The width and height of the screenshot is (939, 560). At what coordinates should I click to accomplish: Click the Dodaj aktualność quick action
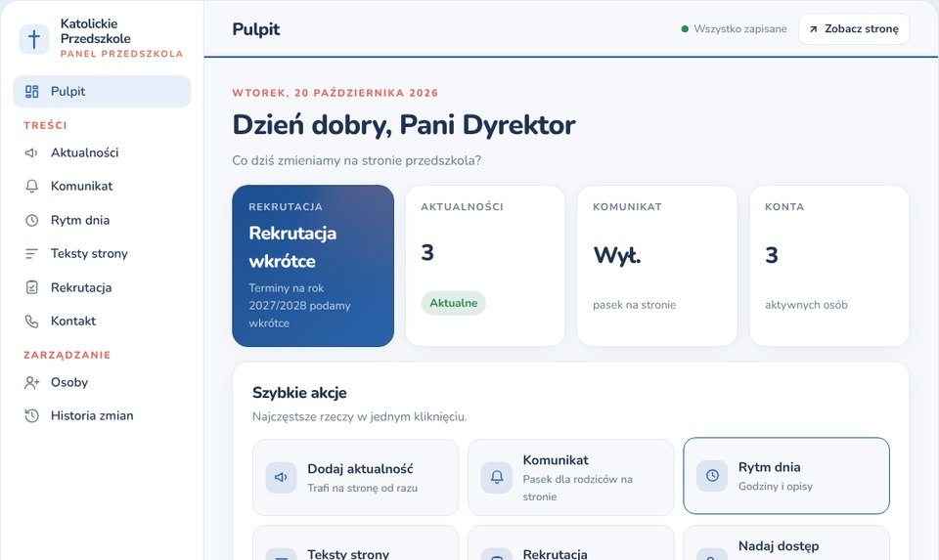tap(356, 478)
